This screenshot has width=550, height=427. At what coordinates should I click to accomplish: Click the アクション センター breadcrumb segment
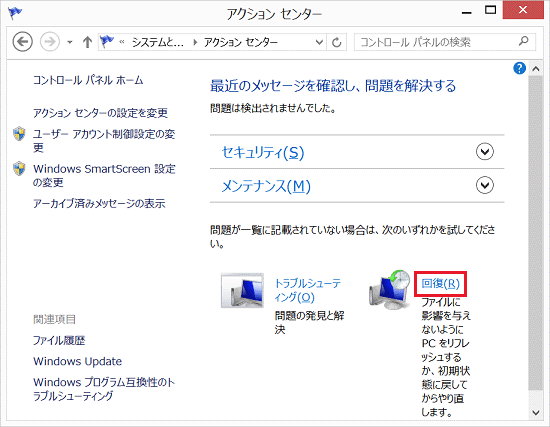point(241,42)
